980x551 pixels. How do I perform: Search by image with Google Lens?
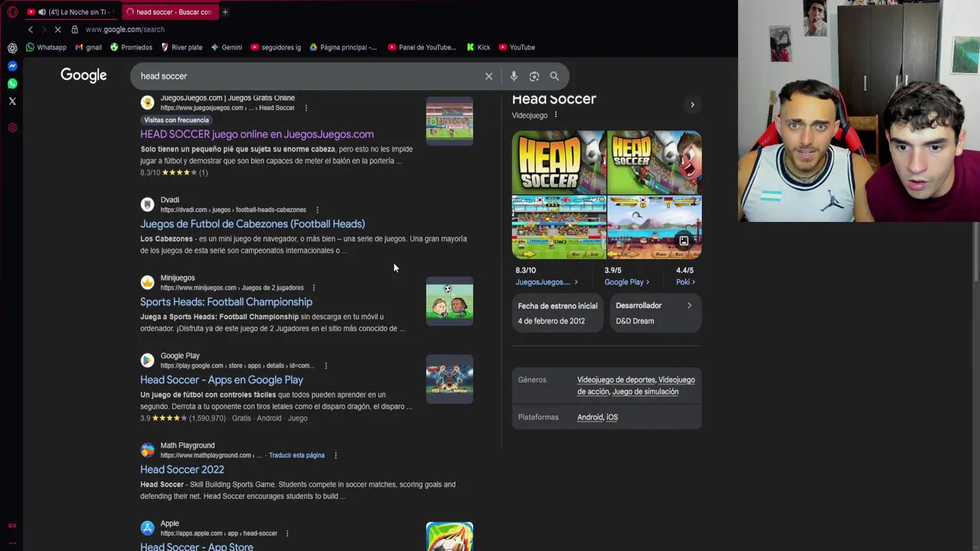(x=534, y=76)
